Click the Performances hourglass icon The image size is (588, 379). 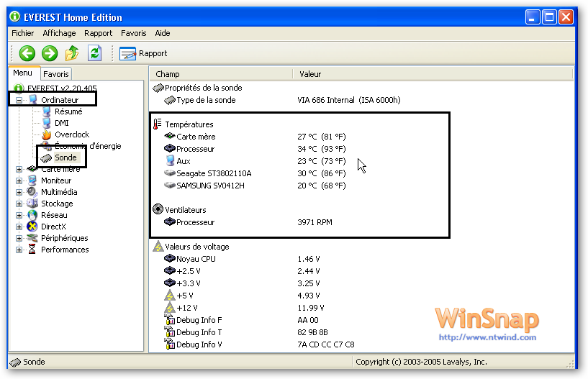coord(32,250)
